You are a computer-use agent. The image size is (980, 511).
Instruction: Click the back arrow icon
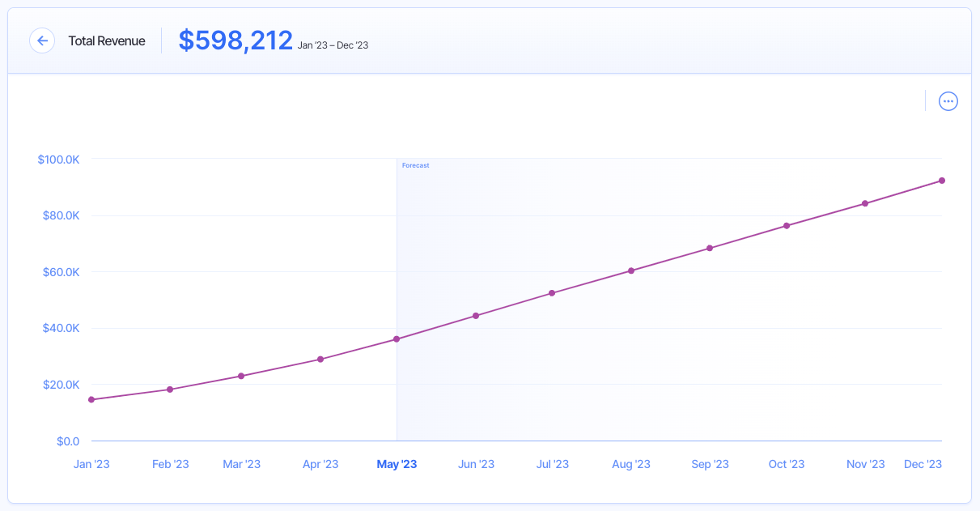point(41,40)
